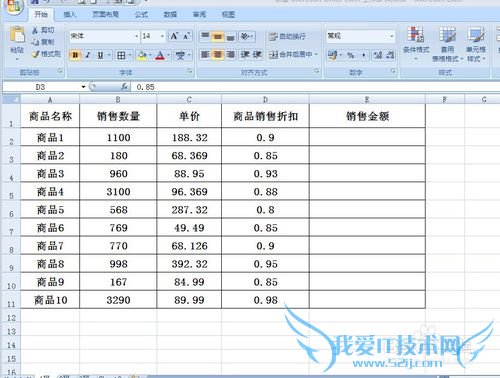This screenshot has height=378, width=500.
Task: Open the clipboard group dialog launcher
Action: point(60,71)
